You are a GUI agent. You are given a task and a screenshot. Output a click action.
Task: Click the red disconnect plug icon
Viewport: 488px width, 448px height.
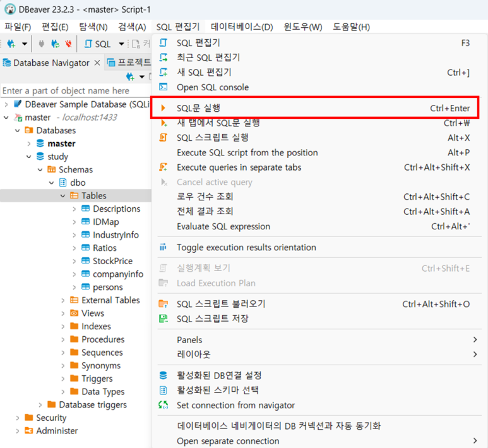click(68, 44)
